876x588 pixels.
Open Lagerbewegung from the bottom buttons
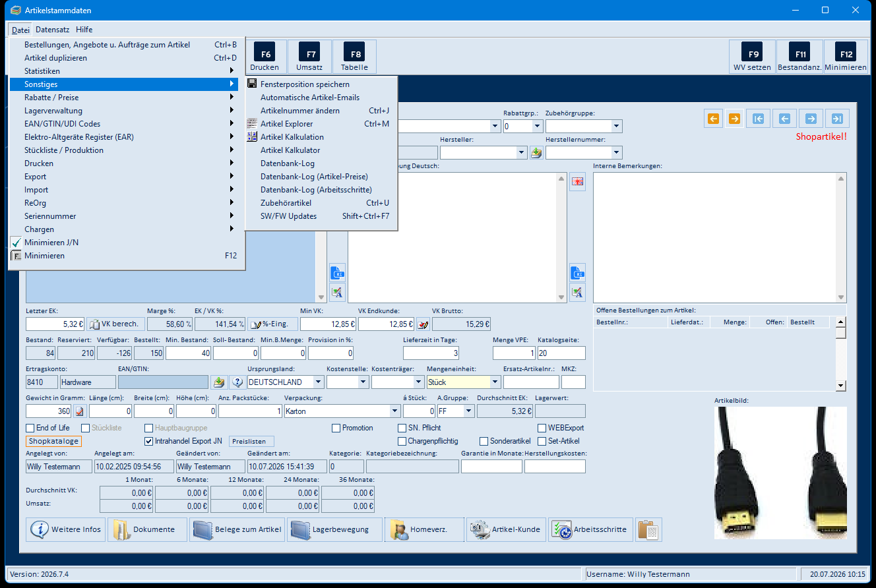click(334, 529)
